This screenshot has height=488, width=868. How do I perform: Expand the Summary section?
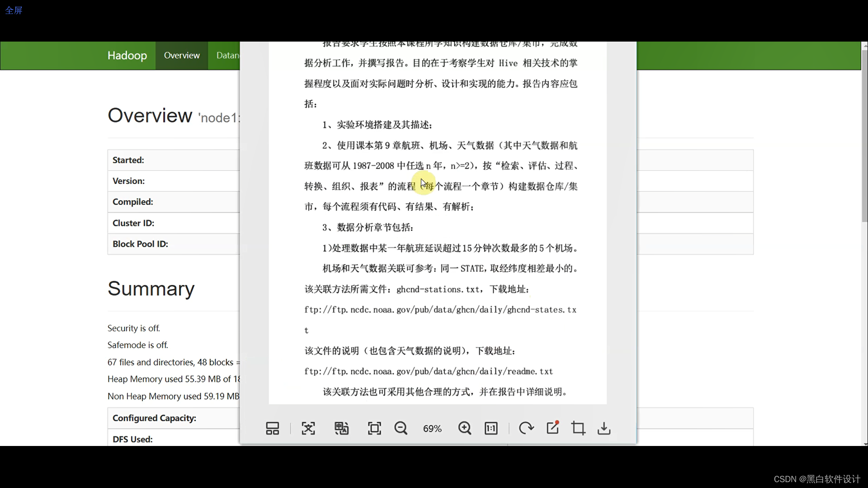tap(151, 288)
